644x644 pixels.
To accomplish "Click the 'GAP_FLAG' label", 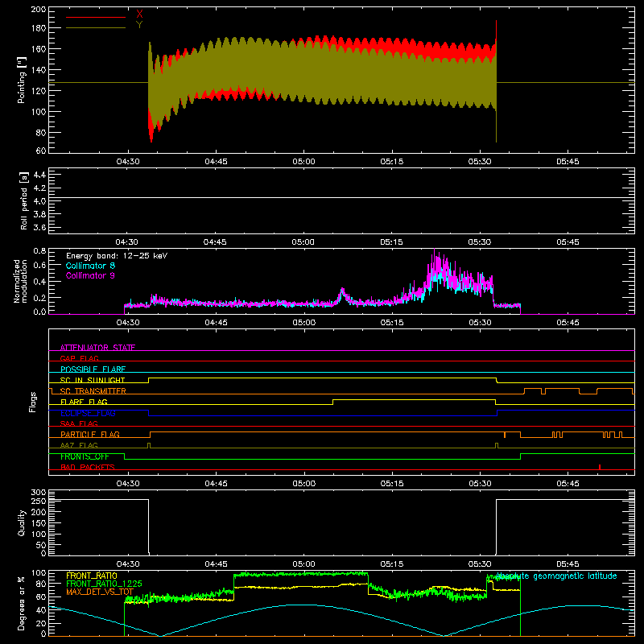I will point(79,358).
